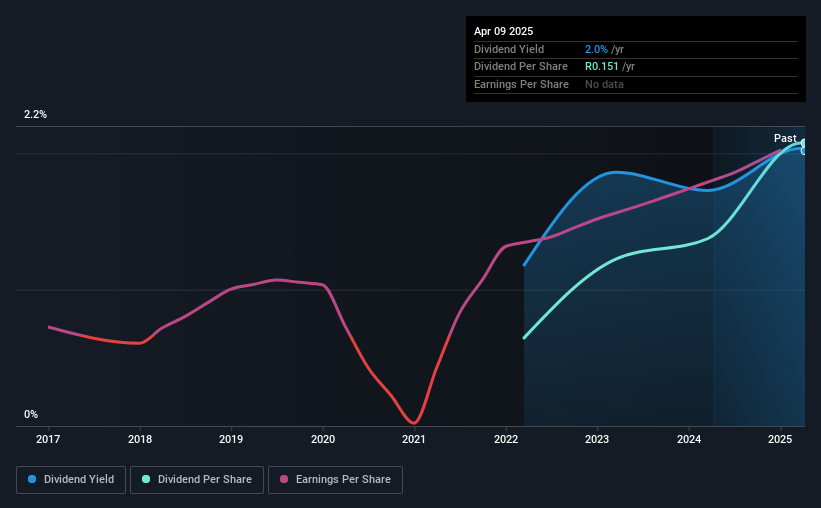Click the teal Dividend Per Share legend dot
This screenshot has width=821, height=508.
(146, 479)
